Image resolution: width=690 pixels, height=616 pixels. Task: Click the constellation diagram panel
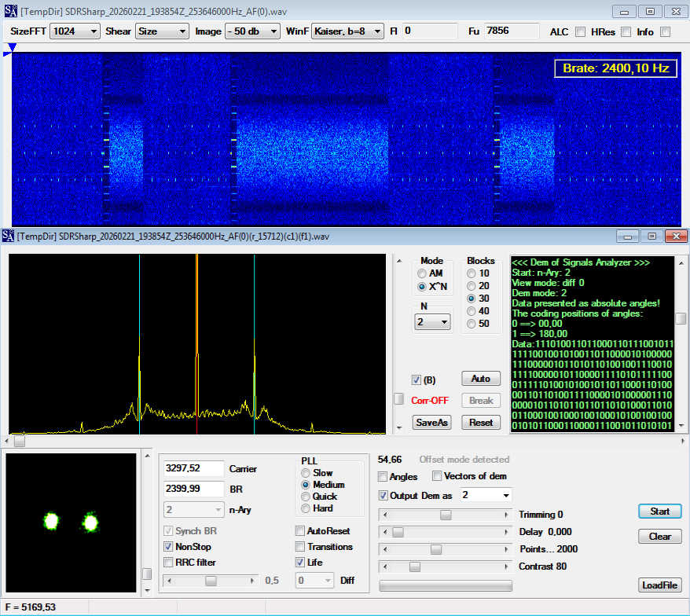click(x=72, y=523)
